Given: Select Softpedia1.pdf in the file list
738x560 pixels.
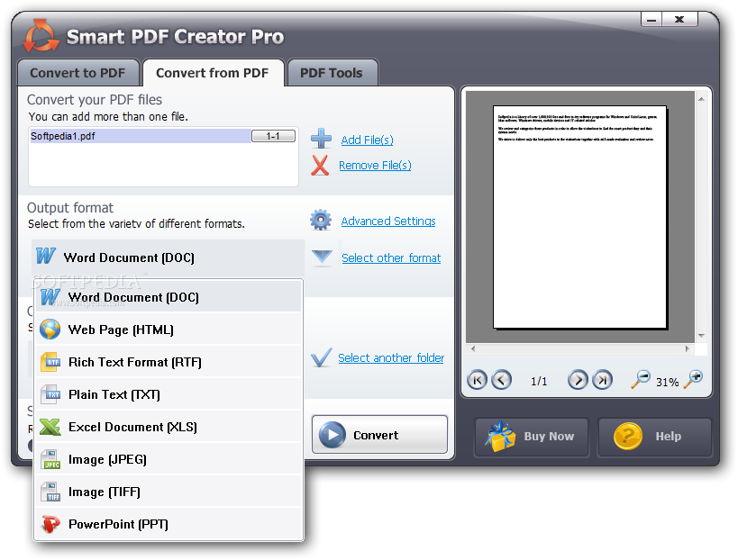Looking at the screenshot, I should coord(141,136).
